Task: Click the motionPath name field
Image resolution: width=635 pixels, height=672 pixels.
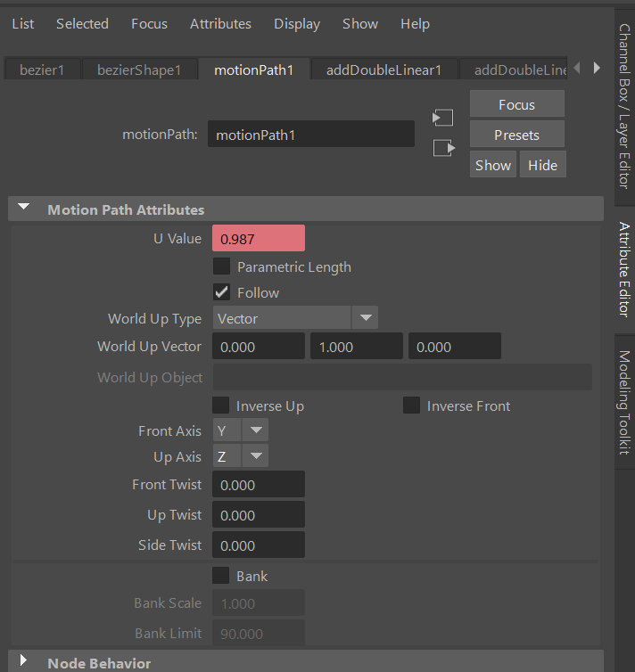Action: pyautogui.click(x=311, y=135)
